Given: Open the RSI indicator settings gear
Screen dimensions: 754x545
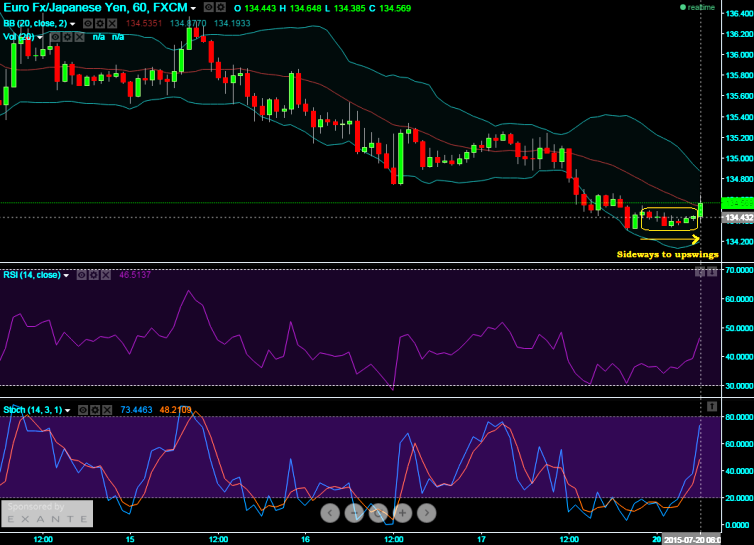Looking at the screenshot, I should (x=94, y=275).
